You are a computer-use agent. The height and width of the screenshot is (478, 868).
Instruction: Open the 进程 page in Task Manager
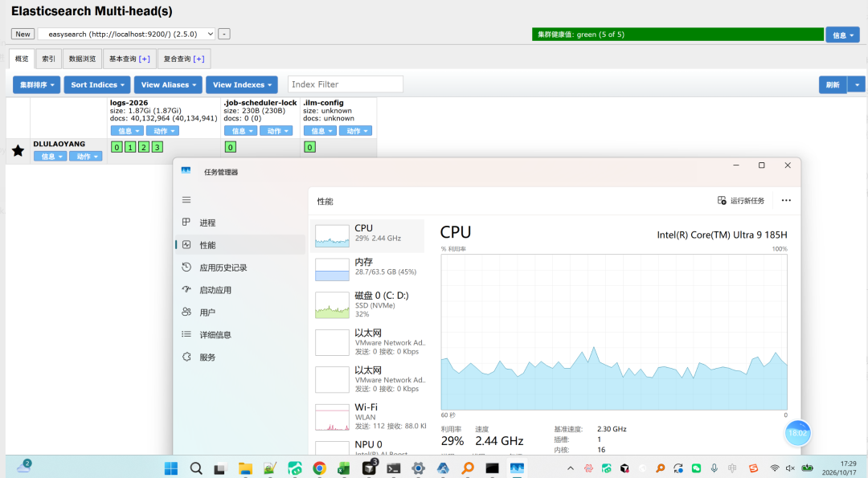(x=240, y=223)
